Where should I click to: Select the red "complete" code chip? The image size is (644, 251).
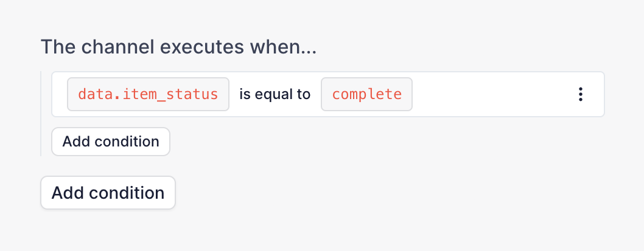[366, 94]
